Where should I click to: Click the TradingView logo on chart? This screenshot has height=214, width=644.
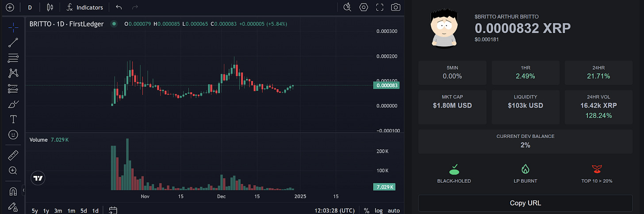click(38, 178)
